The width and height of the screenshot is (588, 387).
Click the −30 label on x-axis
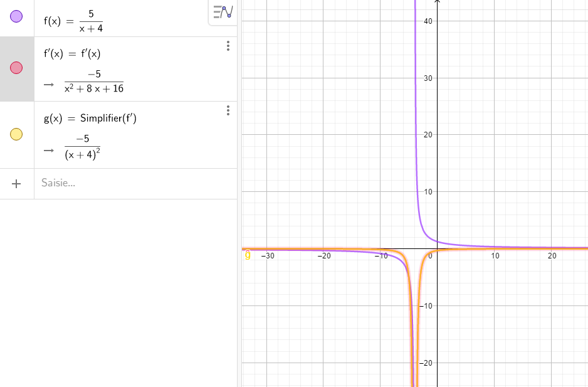point(268,256)
